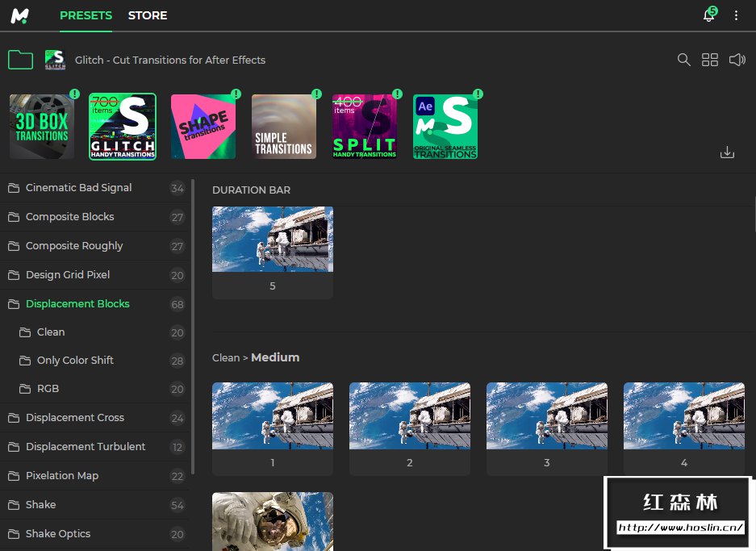Image resolution: width=756 pixels, height=551 pixels.
Task: Click the green folder icon
Action: [x=21, y=60]
